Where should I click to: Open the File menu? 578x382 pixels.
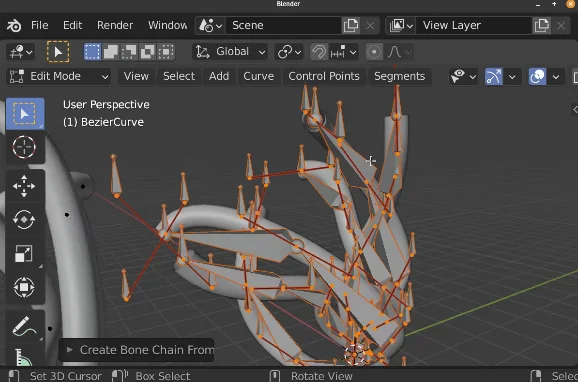click(x=39, y=25)
